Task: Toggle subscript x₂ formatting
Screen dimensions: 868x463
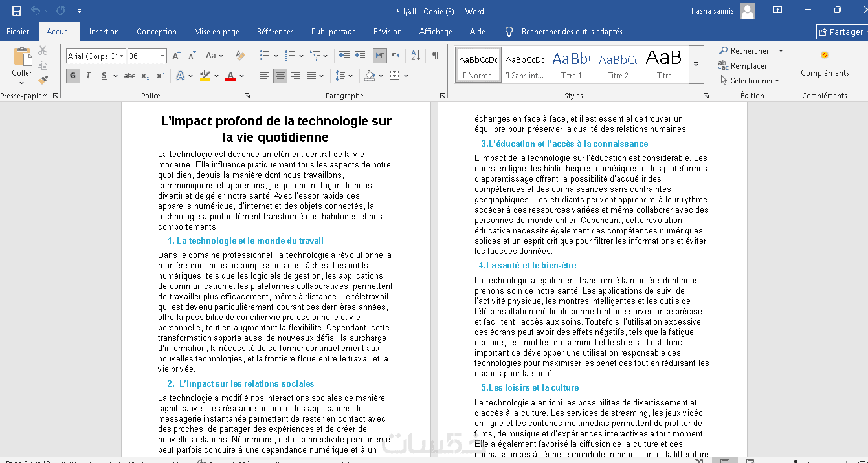Action: (145, 76)
